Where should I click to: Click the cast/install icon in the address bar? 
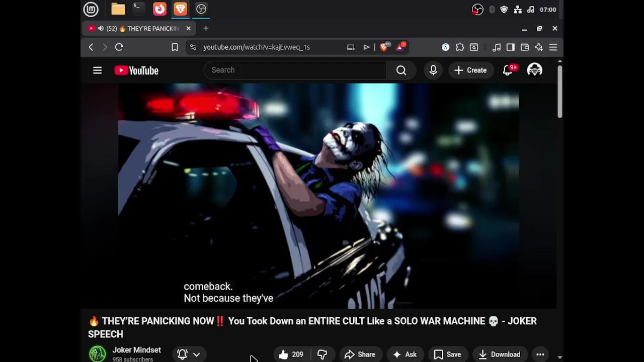click(351, 47)
